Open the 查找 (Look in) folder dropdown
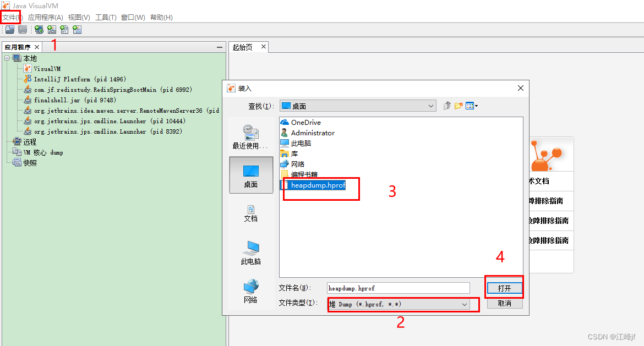 [358, 106]
